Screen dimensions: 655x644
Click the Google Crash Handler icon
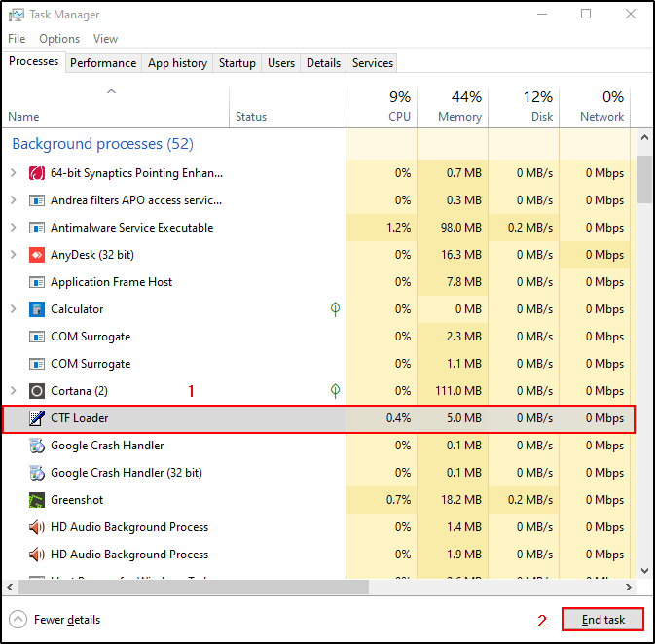(37, 446)
